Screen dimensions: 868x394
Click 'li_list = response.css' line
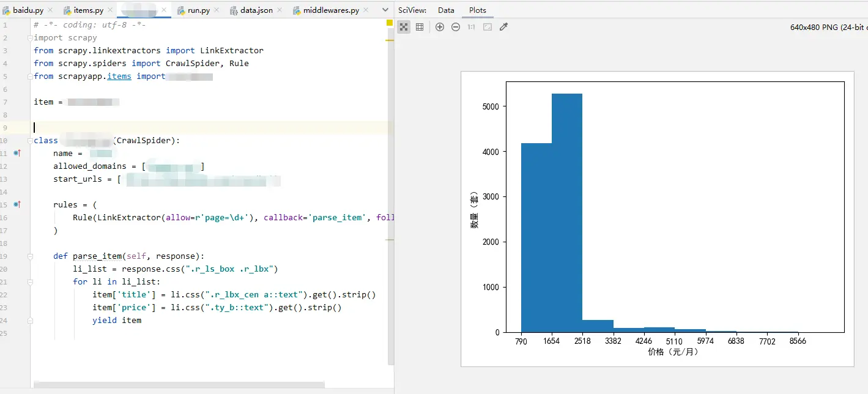click(x=176, y=269)
